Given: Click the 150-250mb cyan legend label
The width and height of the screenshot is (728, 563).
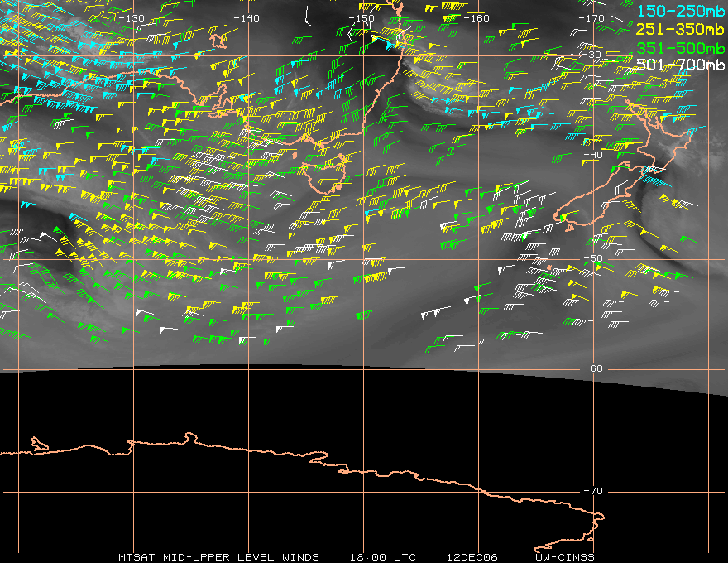Looking at the screenshot, I should pyautogui.click(x=681, y=11).
